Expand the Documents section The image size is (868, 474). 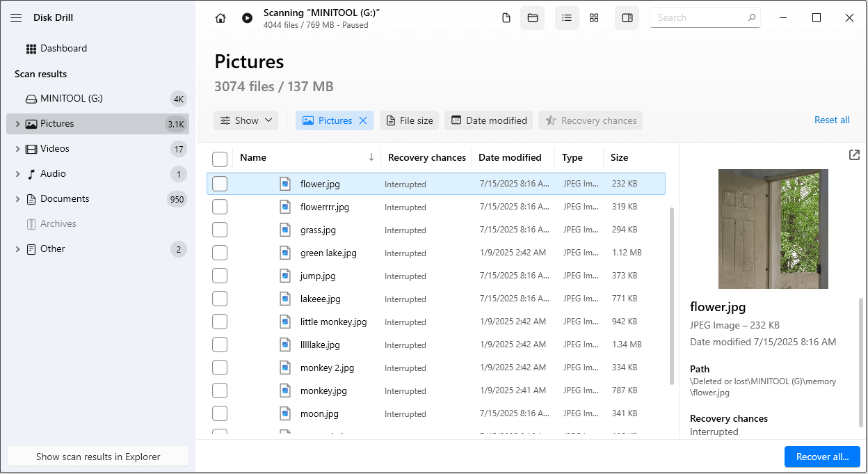pos(17,198)
